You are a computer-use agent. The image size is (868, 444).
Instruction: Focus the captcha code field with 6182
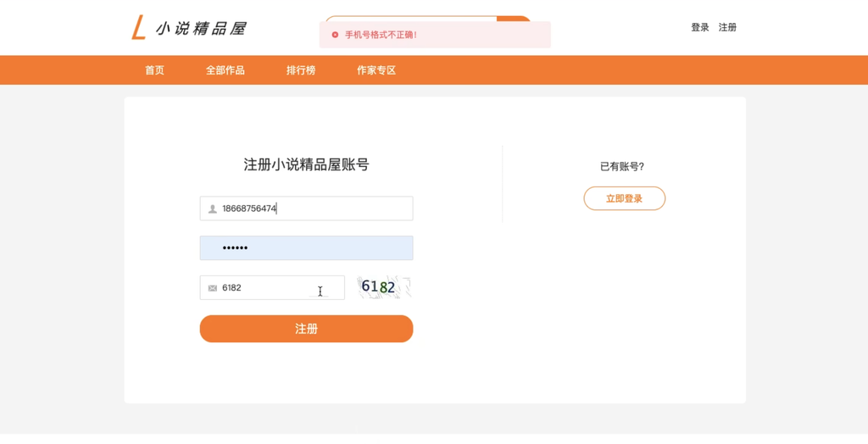[x=272, y=287]
